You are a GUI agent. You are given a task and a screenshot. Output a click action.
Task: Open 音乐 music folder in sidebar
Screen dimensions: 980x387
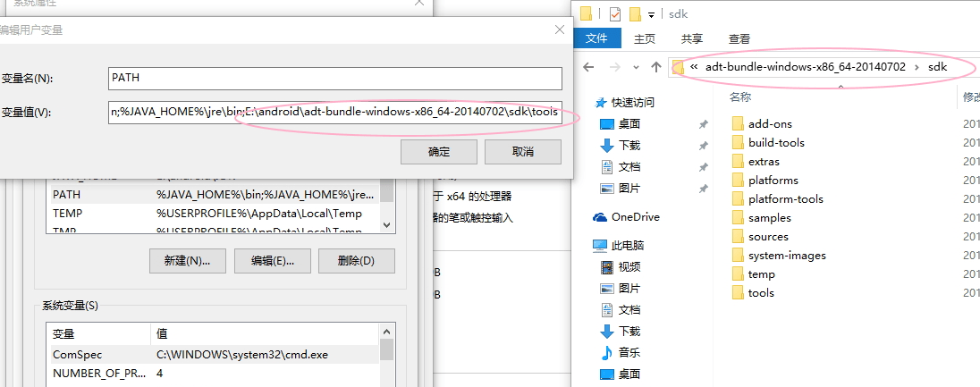(629, 352)
